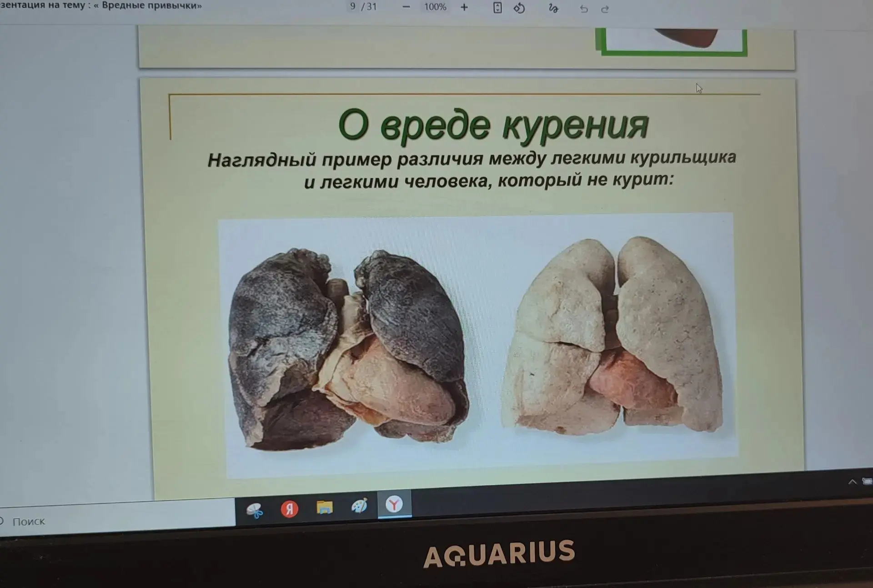This screenshot has height=588, width=873.
Task: Redo the annotation
Action: 605,9
